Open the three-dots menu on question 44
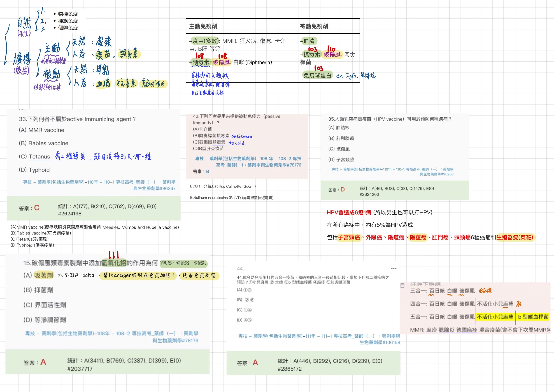Screen dimensions: 554x392 pos(394,269)
